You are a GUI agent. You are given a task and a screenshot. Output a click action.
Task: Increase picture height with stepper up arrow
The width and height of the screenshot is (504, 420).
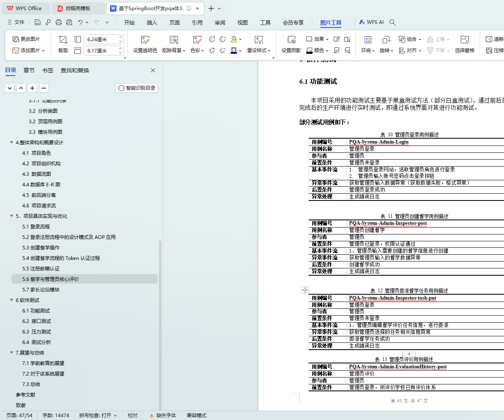[x=121, y=37]
